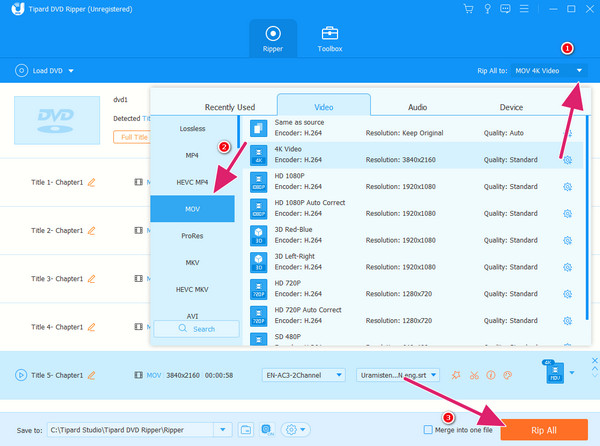600x446 pixels.
Task: Open the Rip All to format dropdown
Action: pos(549,71)
